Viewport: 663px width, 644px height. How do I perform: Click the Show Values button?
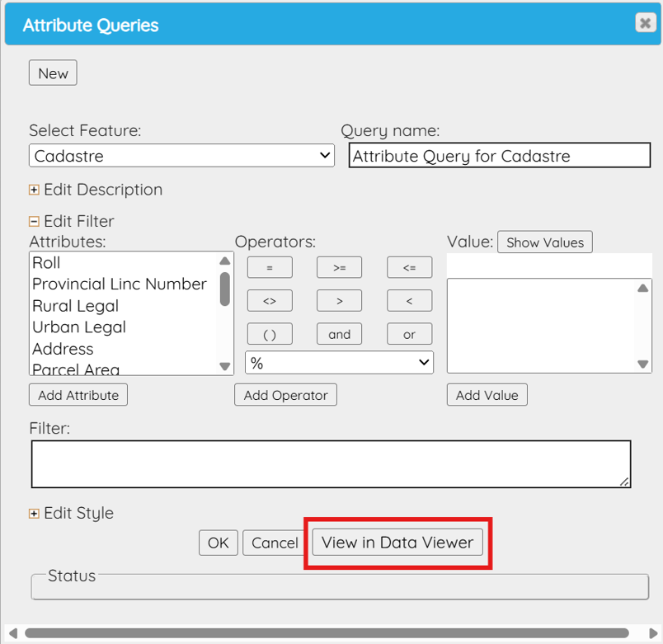tap(544, 242)
